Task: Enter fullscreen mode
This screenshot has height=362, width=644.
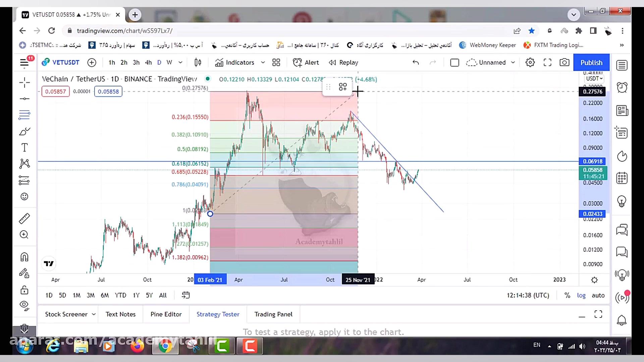Action: coord(547,62)
